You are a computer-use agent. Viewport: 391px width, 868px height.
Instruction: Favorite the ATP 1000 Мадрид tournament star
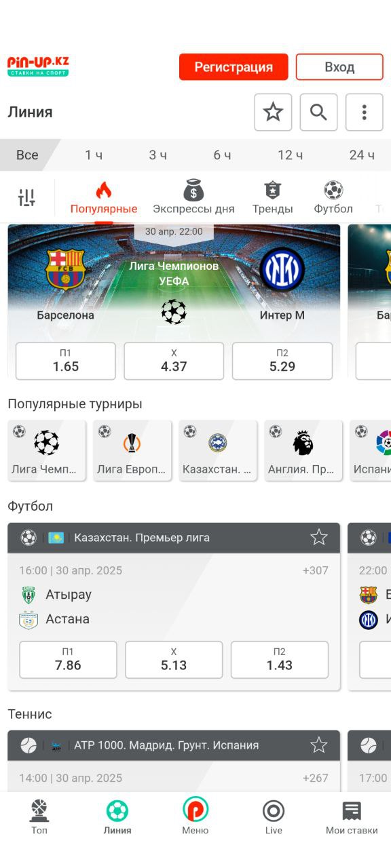click(x=319, y=745)
